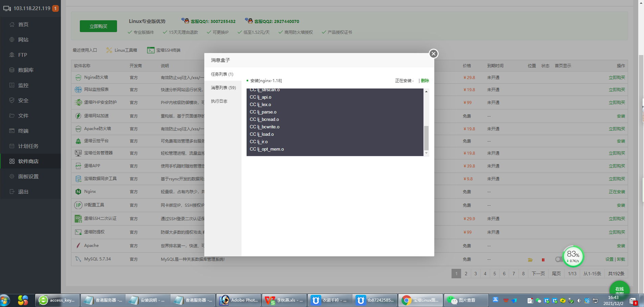This screenshot has height=307, width=644.
Task: Click the orange notification badge 1
Action: pos(55,8)
